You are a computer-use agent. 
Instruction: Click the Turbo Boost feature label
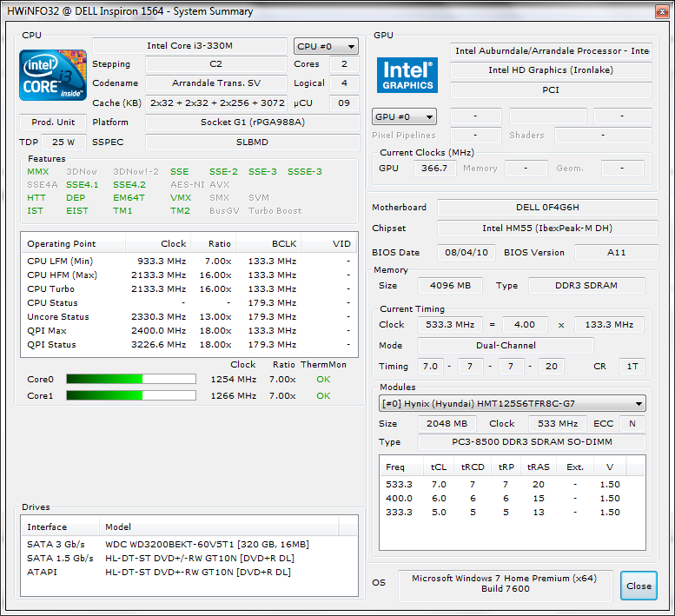(x=275, y=211)
